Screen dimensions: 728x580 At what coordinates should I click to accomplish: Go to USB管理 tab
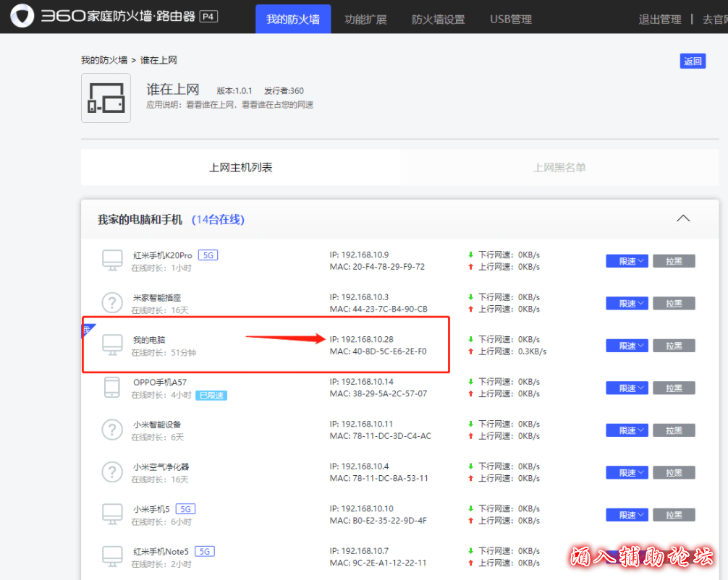510,20
